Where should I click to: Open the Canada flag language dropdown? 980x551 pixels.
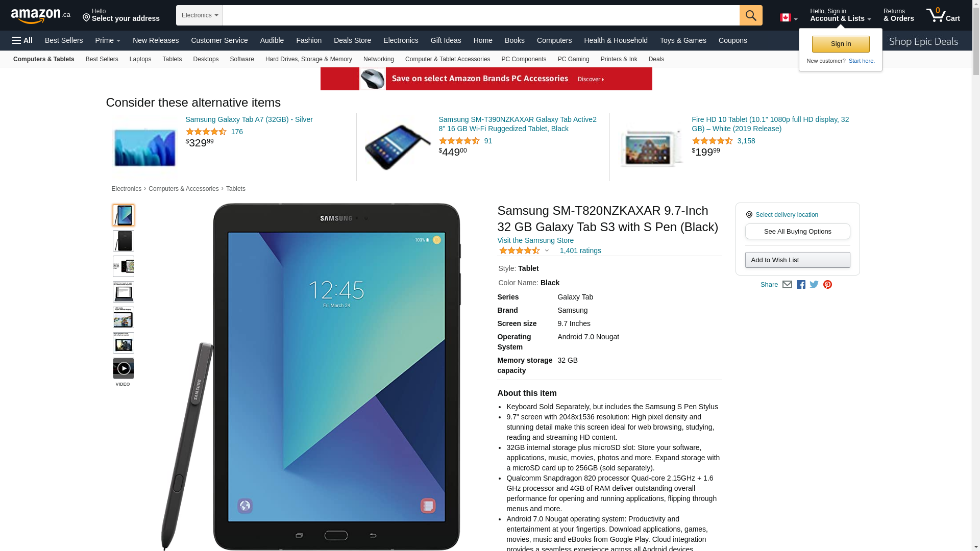[789, 18]
